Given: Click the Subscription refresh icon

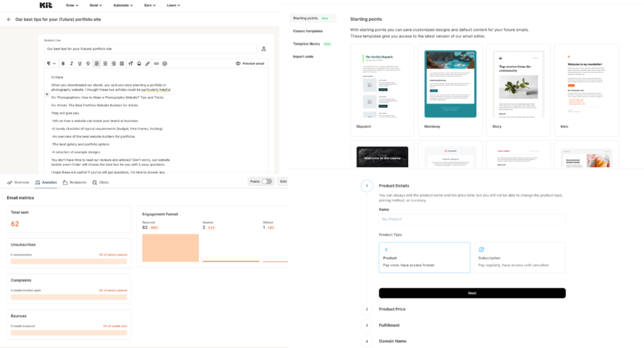Looking at the screenshot, I should click(x=481, y=249).
